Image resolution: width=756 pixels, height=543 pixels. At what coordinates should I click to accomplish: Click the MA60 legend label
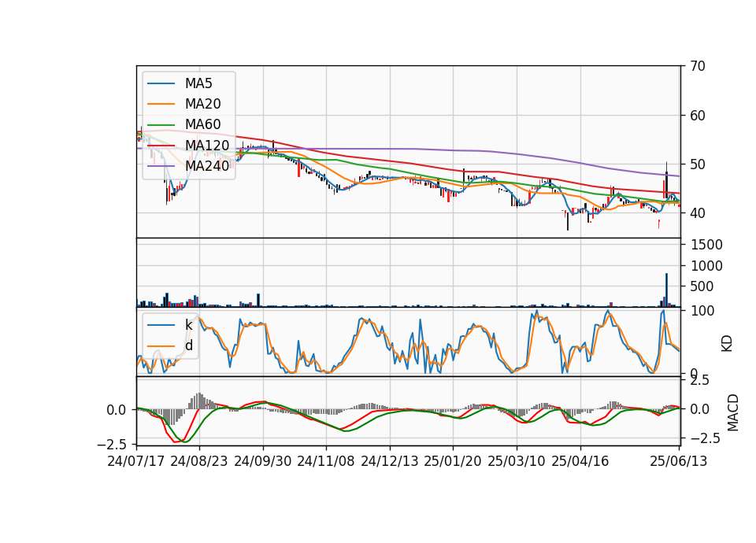click(x=202, y=124)
